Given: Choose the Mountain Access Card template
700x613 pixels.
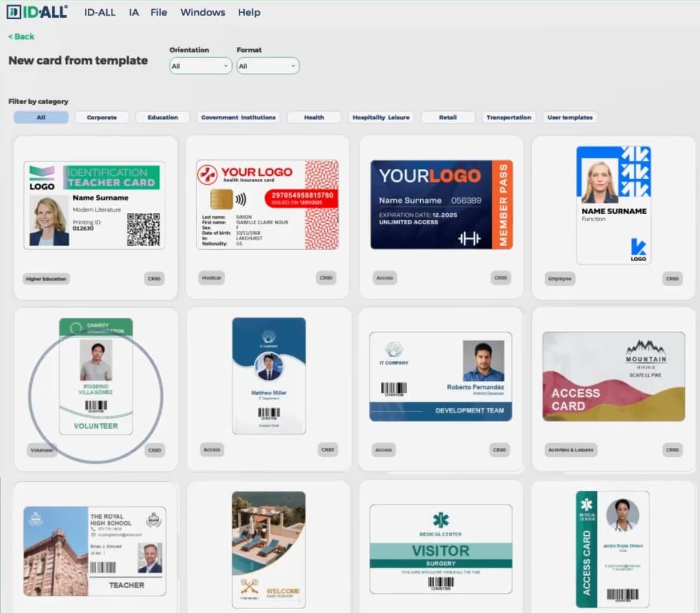Looking at the screenshot, I should pyautogui.click(x=614, y=376).
